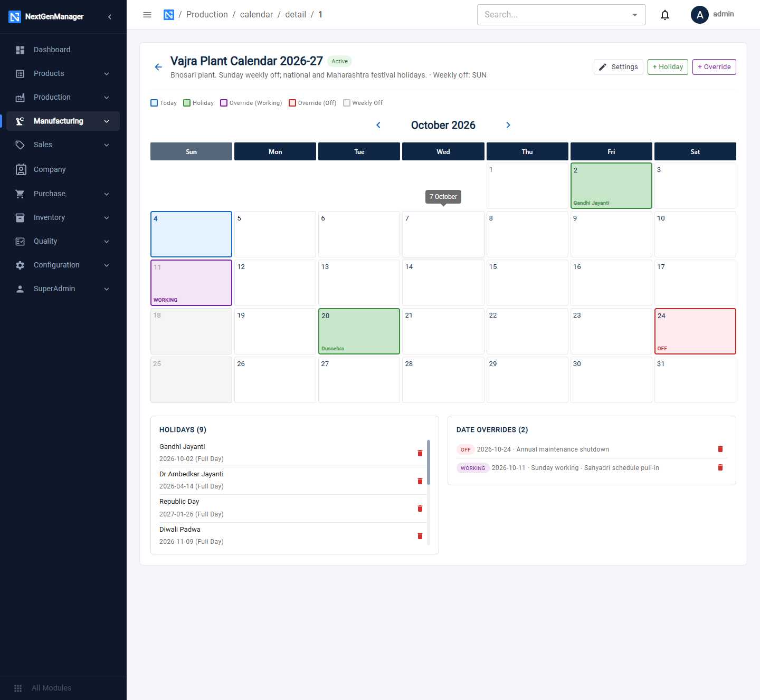
Task: Expand the Sales menu
Action: 63,145
